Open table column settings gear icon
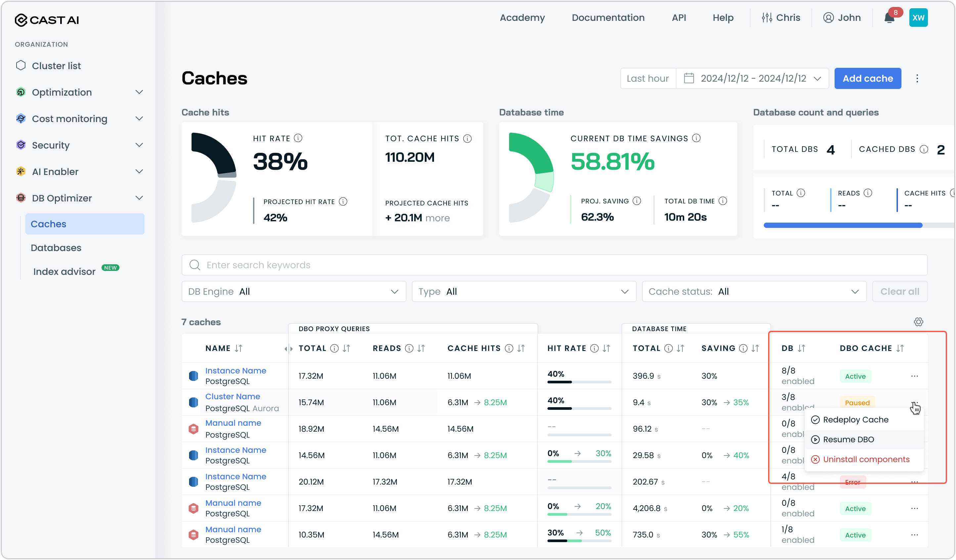This screenshot has width=956, height=560. coord(918,322)
